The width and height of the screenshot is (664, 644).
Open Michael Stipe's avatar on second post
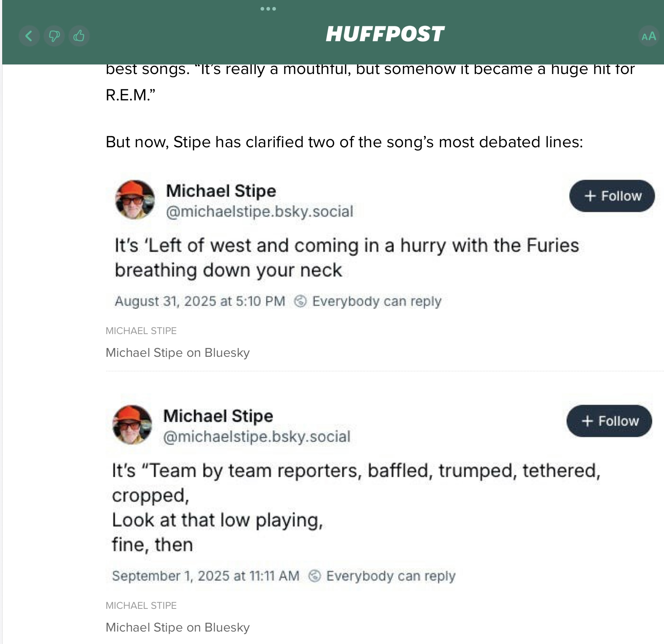(132, 425)
